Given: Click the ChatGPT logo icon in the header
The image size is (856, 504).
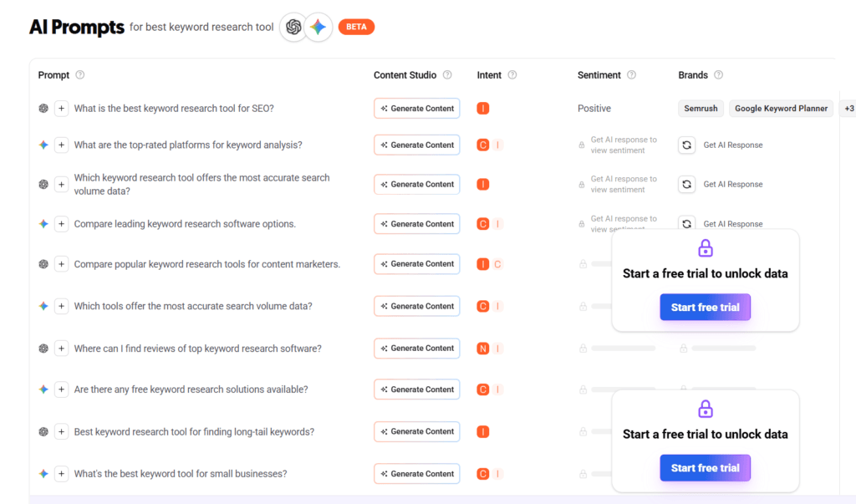Looking at the screenshot, I should coord(293,27).
